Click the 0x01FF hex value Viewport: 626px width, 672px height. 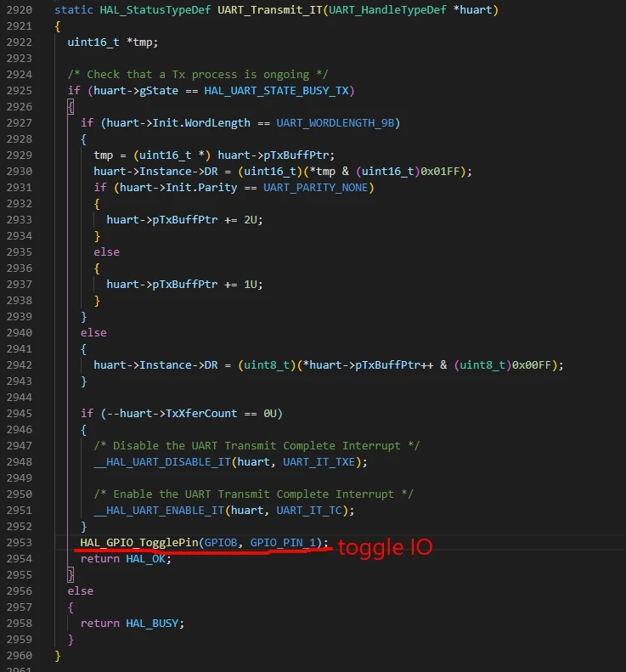(440, 172)
